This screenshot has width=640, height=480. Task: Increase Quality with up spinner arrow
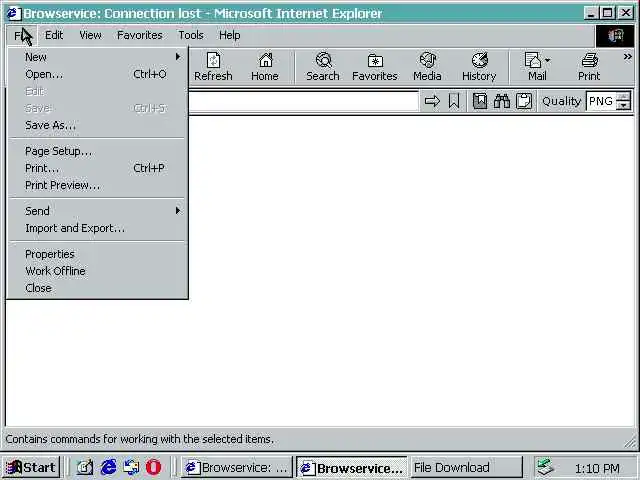(623, 97)
